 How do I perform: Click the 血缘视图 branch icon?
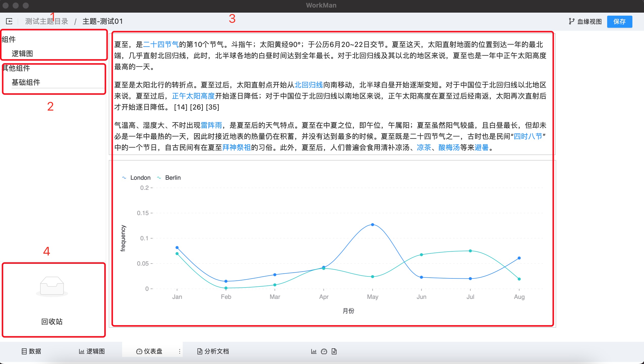coord(572,21)
